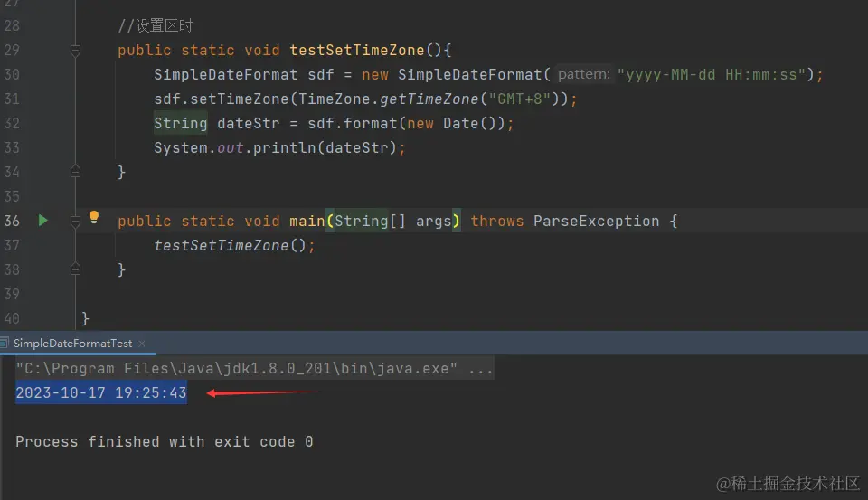Click the main method name on line 36

[x=307, y=221]
